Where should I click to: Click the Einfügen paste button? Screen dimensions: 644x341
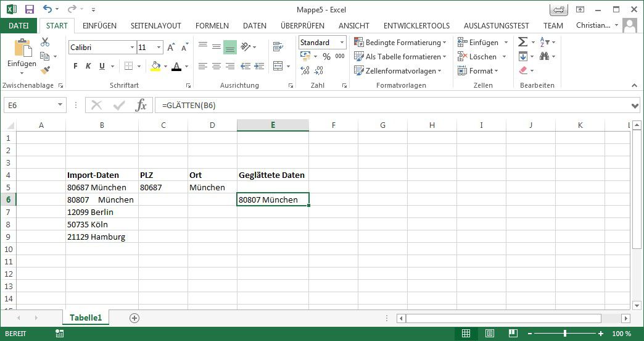[22, 57]
